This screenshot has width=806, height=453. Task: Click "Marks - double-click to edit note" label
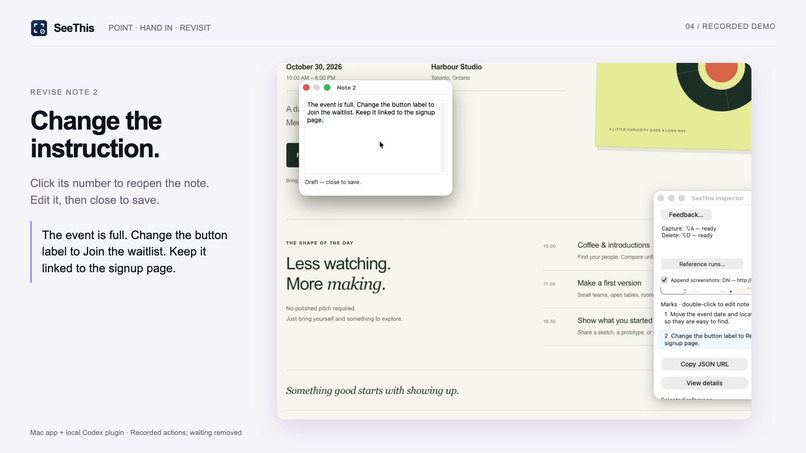click(704, 304)
